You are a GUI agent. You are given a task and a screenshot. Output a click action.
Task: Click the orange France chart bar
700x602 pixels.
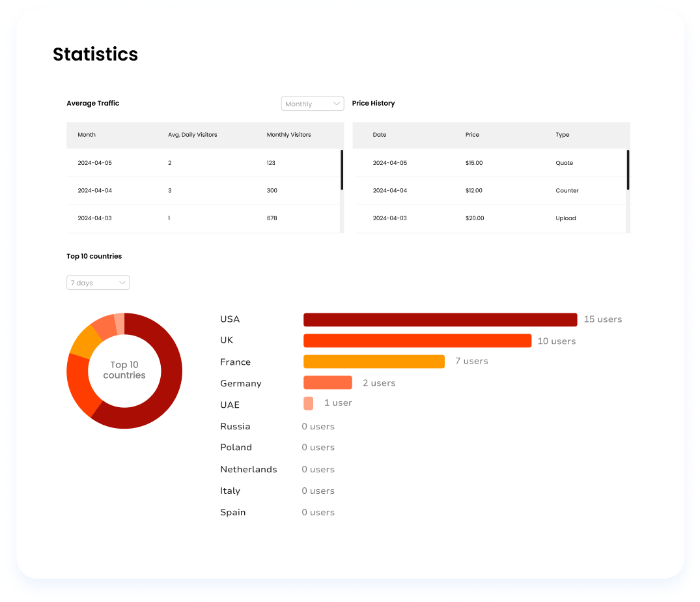click(373, 361)
